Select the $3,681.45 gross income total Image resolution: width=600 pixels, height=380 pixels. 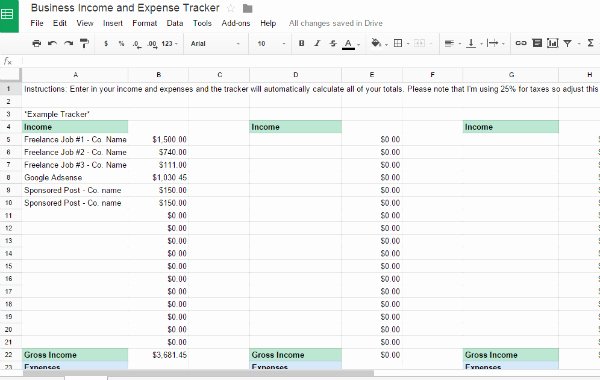[x=158, y=355]
